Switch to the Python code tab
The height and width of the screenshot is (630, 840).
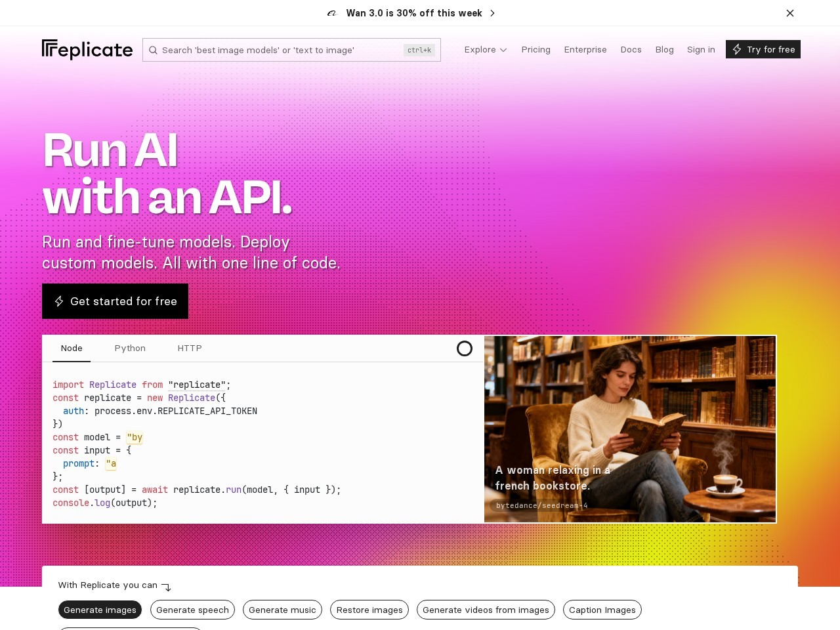click(x=130, y=348)
